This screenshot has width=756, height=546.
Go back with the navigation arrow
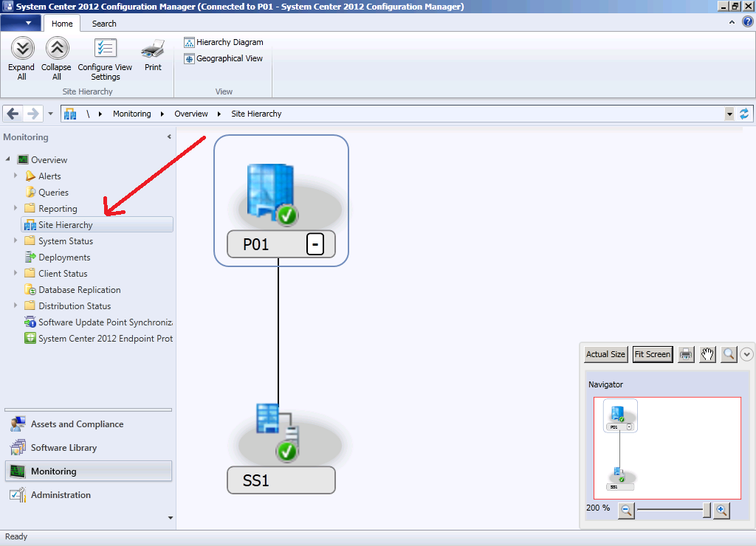13,114
